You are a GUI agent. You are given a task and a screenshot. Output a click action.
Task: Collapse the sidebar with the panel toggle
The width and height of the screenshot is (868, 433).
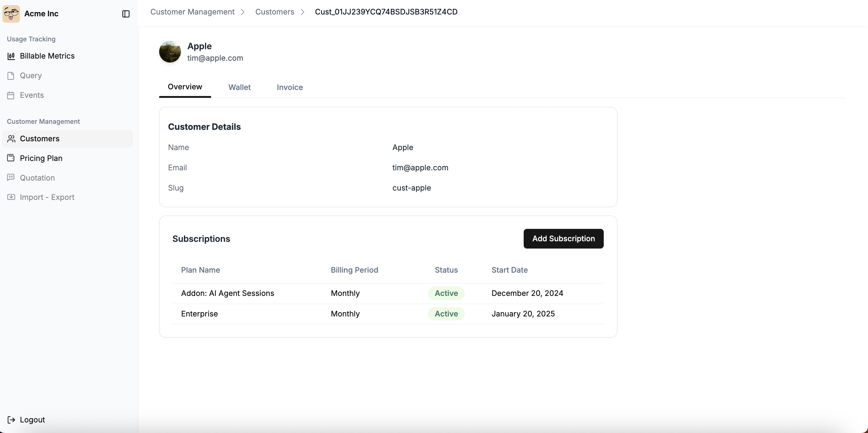click(x=126, y=14)
